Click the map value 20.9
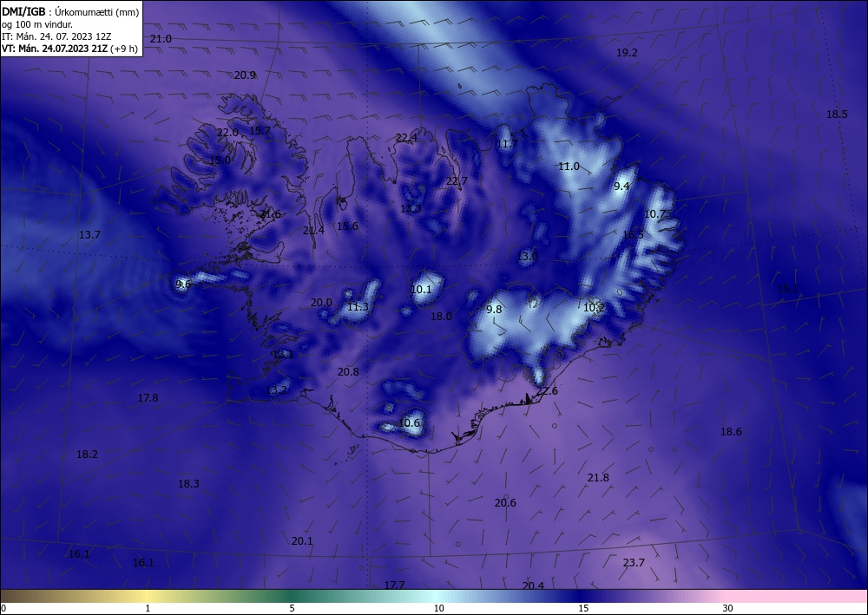Image resolution: width=868 pixels, height=615 pixels. pos(245,75)
